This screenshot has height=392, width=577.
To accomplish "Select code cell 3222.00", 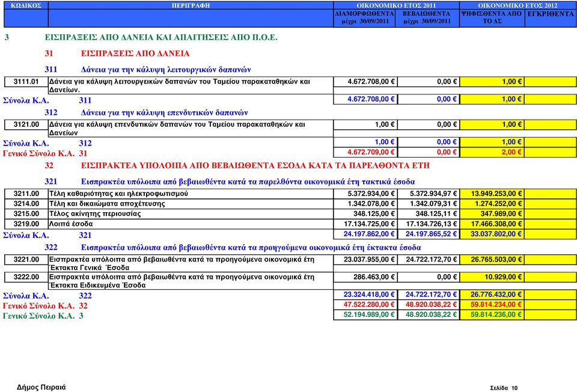I will pos(26,277).
